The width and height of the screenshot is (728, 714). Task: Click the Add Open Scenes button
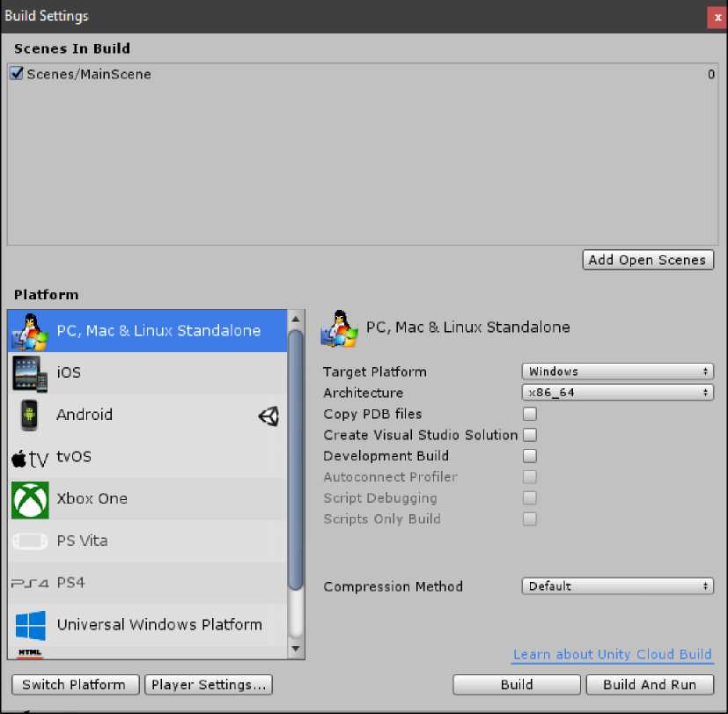pyautogui.click(x=648, y=260)
